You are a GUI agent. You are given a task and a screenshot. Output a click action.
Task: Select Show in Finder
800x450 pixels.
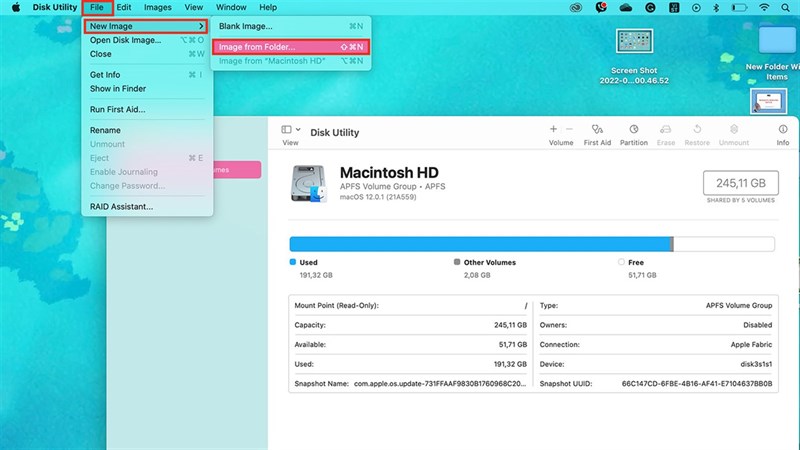(x=146, y=88)
